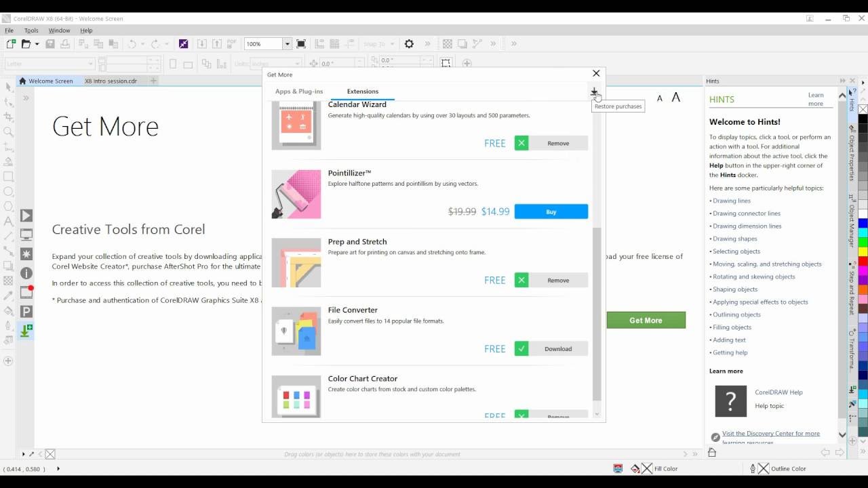The height and width of the screenshot is (488, 868).
Task: Remove the Calendar Wizard extension
Action: tap(558, 143)
